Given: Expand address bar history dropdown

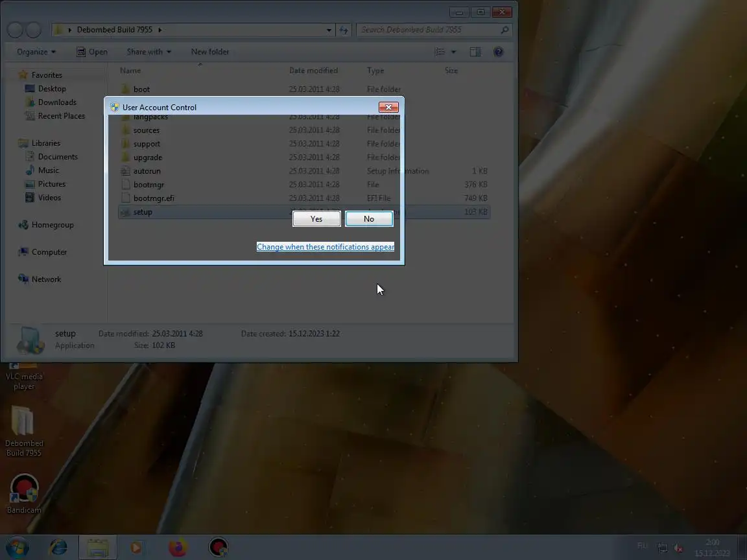Looking at the screenshot, I should [x=329, y=30].
